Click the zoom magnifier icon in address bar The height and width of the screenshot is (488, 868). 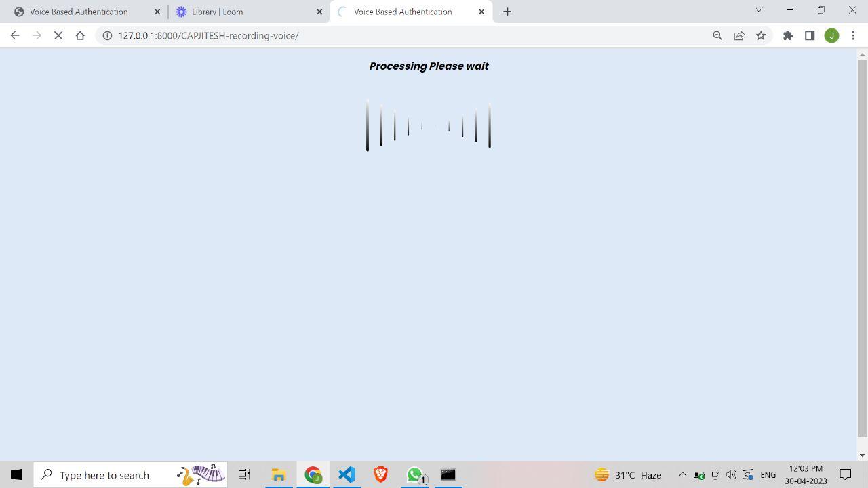pyautogui.click(x=717, y=35)
